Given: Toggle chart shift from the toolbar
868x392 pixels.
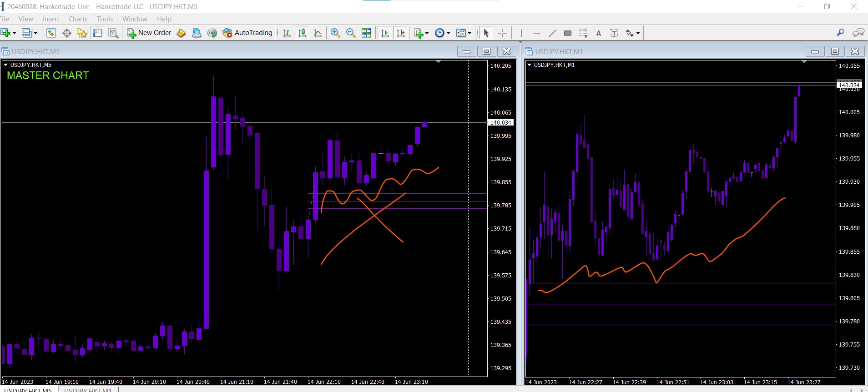Looking at the screenshot, I should 400,33.
